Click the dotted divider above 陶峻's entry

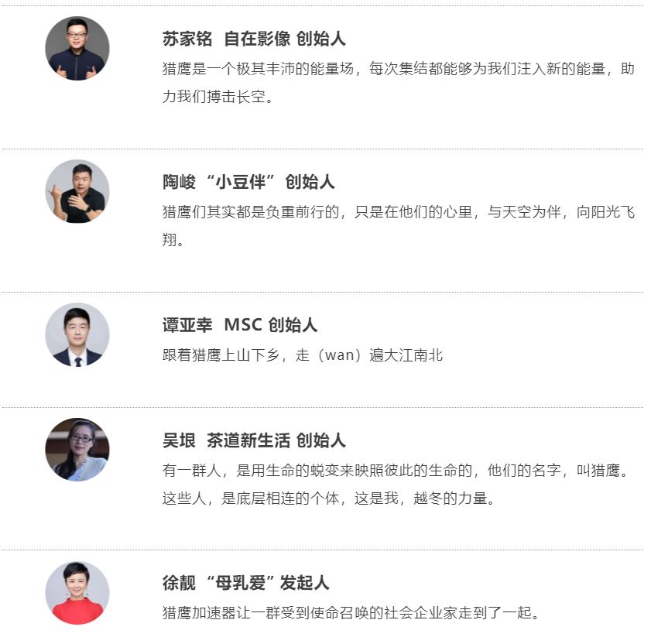click(323, 149)
